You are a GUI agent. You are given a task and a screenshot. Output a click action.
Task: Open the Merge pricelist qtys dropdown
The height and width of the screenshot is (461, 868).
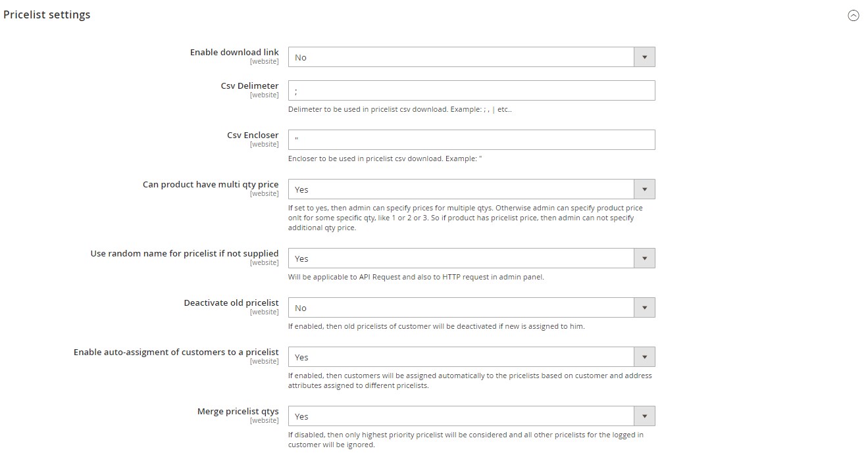(461, 416)
